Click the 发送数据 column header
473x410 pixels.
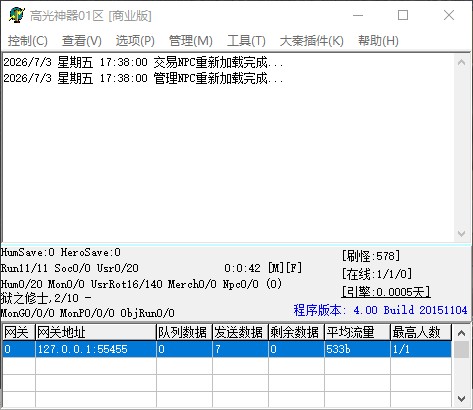240,332
